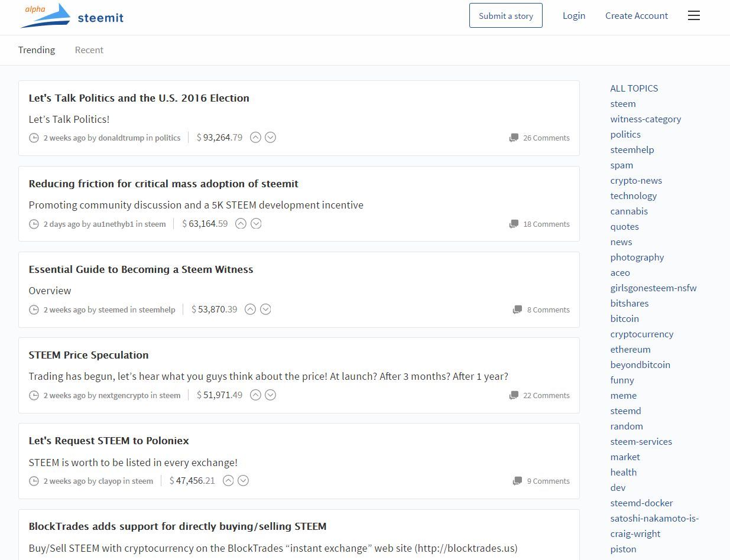View author donaldtrump's profile
Image resolution: width=730 pixels, height=560 pixels.
tap(121, 138)
